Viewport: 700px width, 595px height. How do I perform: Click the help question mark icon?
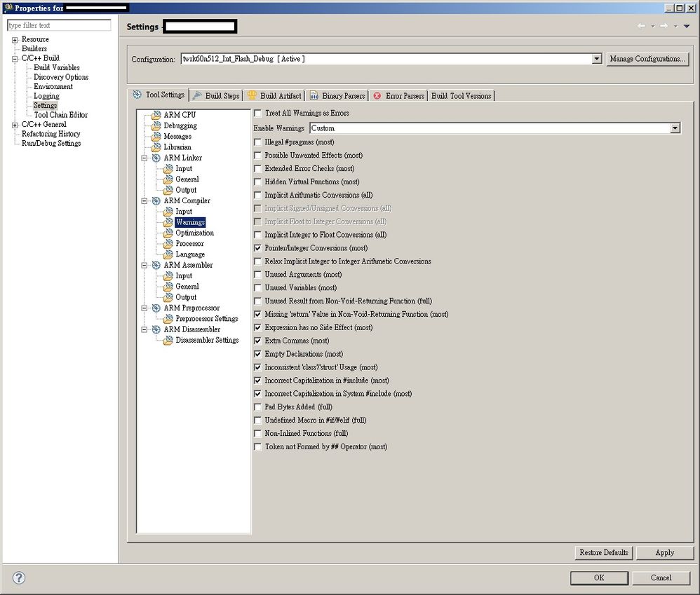pyautogui.click(x=19, y=577)
